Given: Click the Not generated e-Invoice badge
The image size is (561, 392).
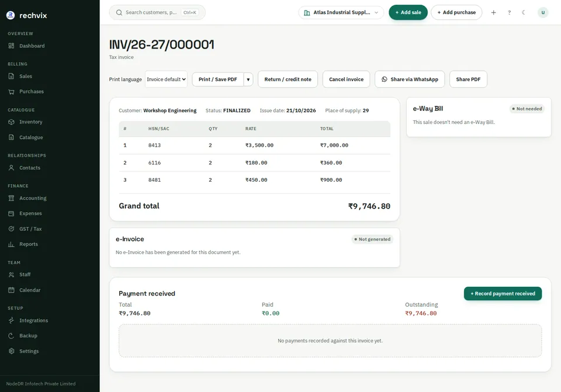Looking at the screenshot, I should point(372,240).
